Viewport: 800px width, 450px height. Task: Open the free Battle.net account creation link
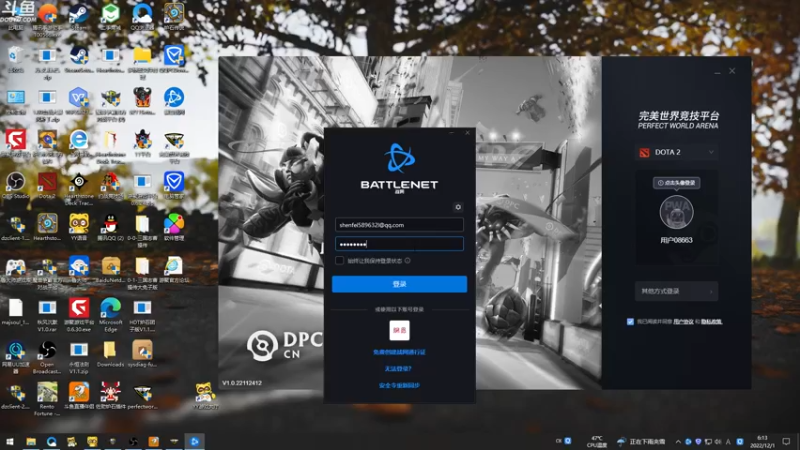399,352
